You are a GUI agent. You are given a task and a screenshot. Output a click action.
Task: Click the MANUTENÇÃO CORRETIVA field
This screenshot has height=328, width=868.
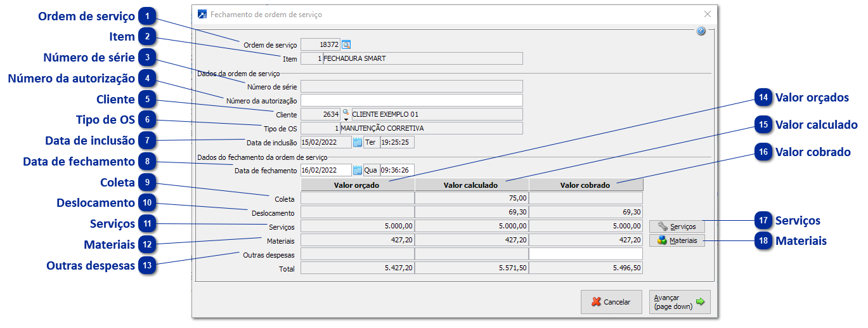coord(432,128)
